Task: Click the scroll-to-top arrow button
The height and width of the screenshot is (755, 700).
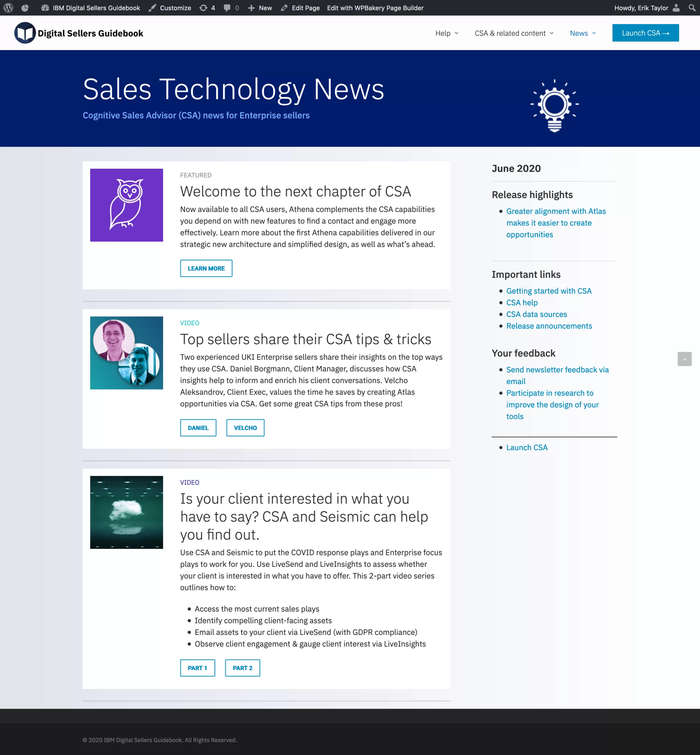Action: tap(684, 359)
